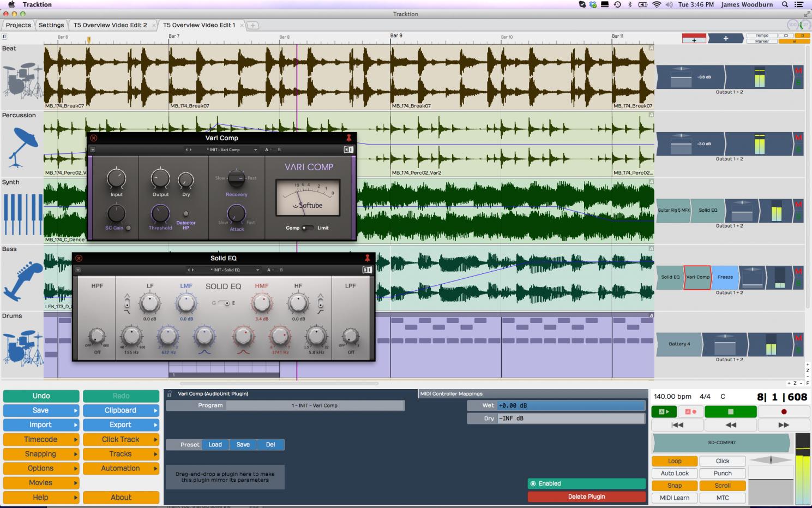812x508 pixels.
Task: Click the Beat track volume fader at -3.6 dB
Action: click(x=681, y=77)
